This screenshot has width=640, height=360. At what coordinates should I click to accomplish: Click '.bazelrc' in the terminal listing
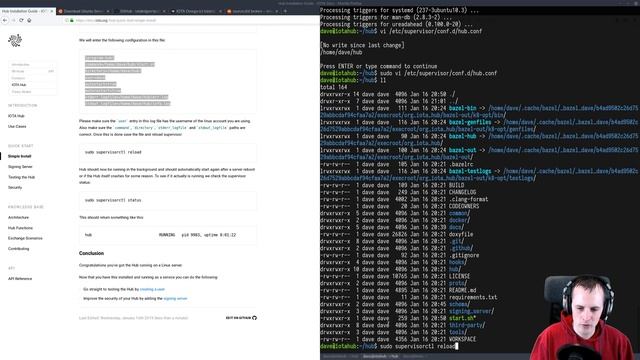[461, 164]
